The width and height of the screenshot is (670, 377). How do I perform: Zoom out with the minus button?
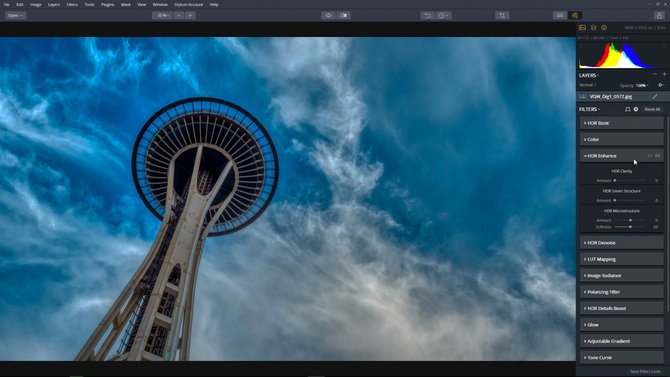click(x=179, y=15)
